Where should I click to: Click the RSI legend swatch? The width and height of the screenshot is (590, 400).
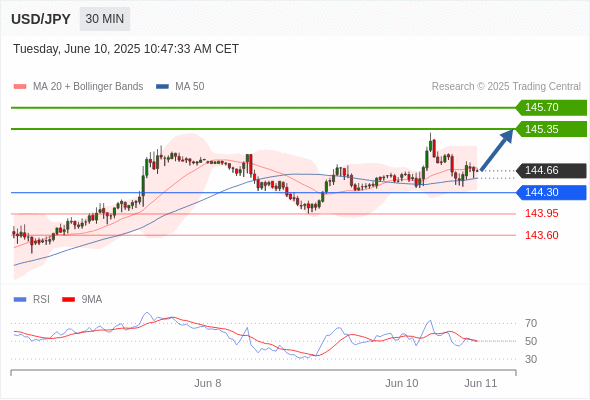(x=20, y=300)
